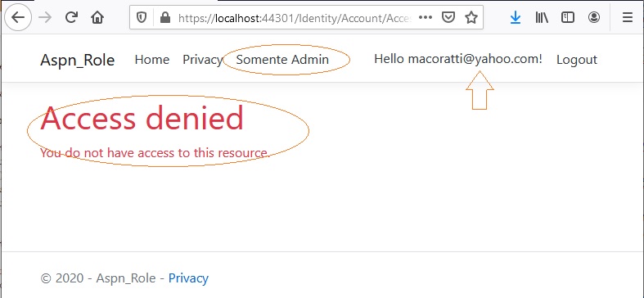The image size is (644, 298).
Task: Save page to Pocket icon
Action: coord(448,17)
